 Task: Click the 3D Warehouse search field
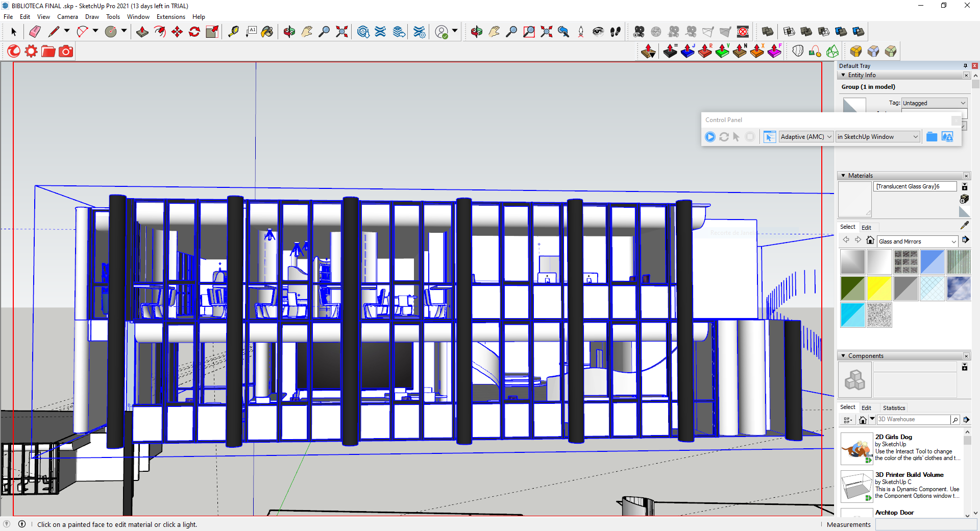(914, 420)
